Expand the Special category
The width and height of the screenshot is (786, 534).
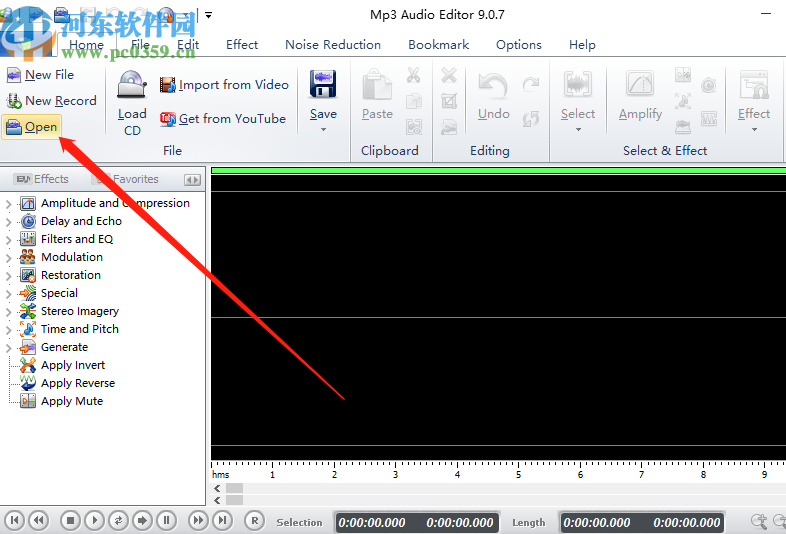[x=8, y=294]
